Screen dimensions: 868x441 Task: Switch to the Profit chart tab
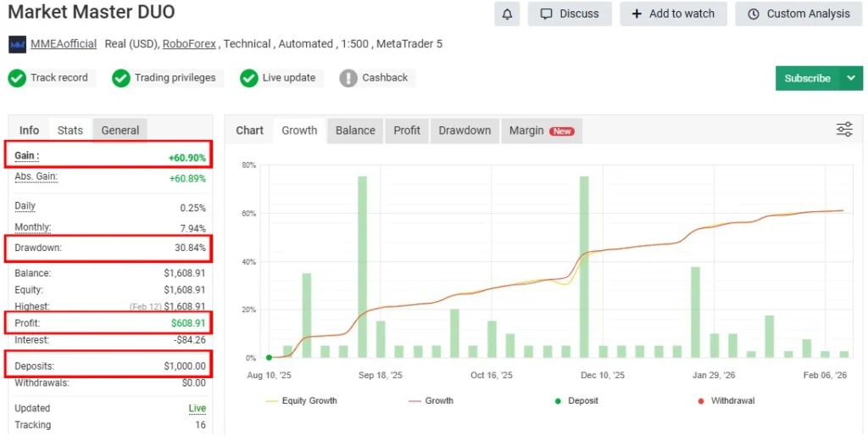point(407,131)
